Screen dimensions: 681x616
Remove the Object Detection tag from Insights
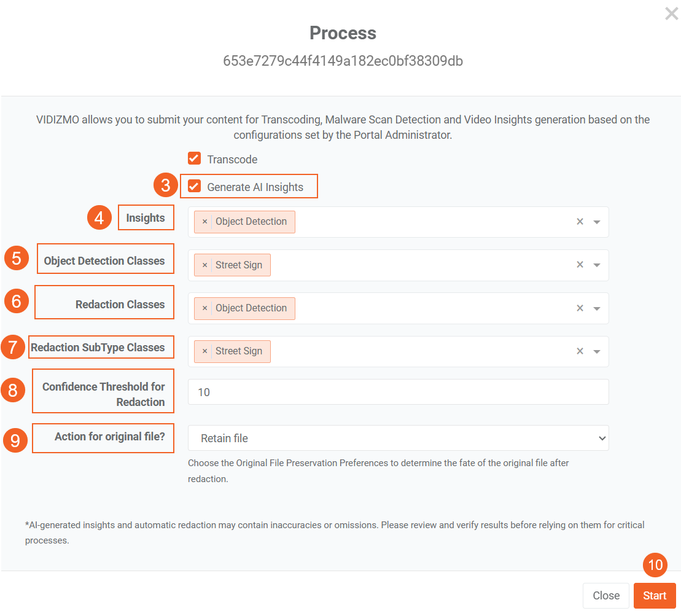click(204, 222)
